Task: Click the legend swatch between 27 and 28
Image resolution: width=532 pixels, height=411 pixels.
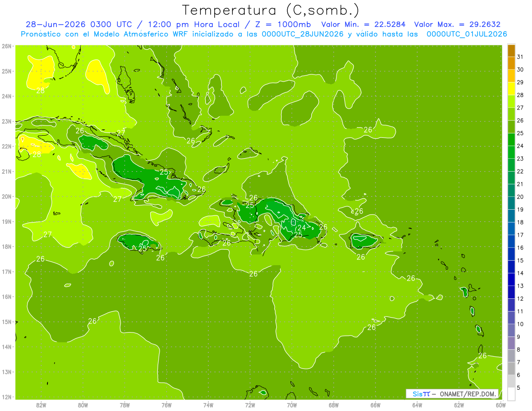Action: [x=511, y=102]
